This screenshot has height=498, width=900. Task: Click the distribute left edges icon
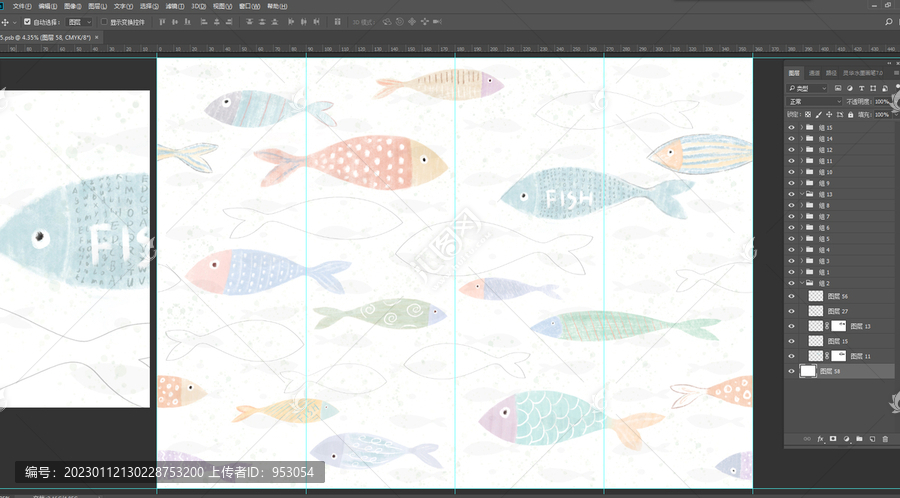(290, 22)
